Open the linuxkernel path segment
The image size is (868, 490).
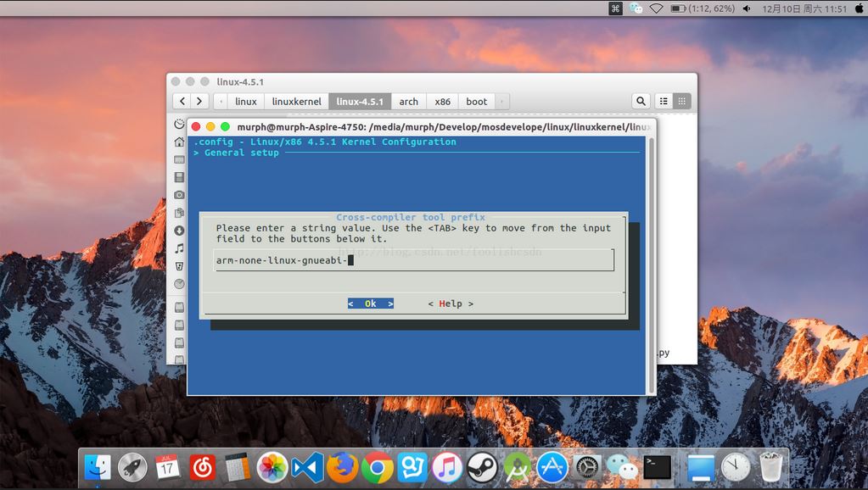pyautogui.click(x=297, y=101)
